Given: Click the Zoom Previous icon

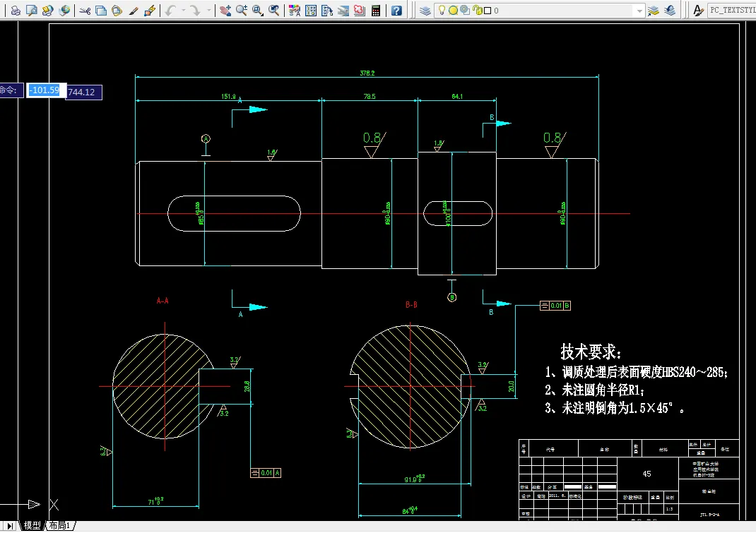Looking at the screenshot, I should tap(274, 10).
